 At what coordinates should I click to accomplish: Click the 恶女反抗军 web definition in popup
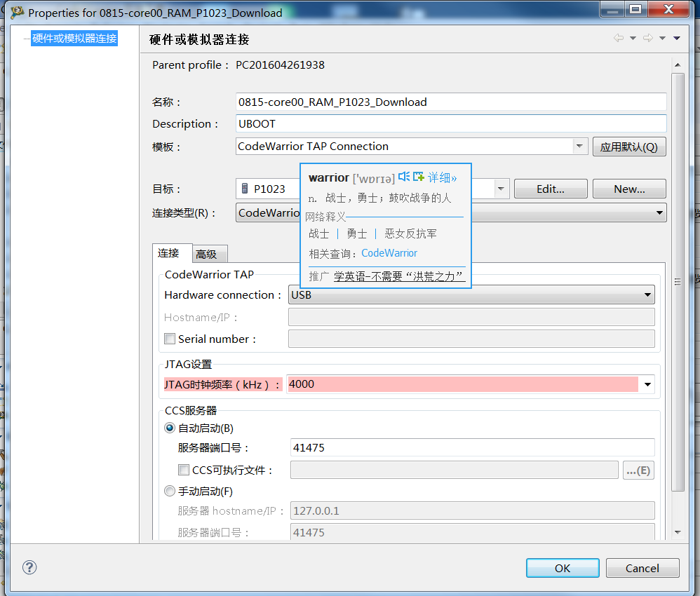(411, 233)
